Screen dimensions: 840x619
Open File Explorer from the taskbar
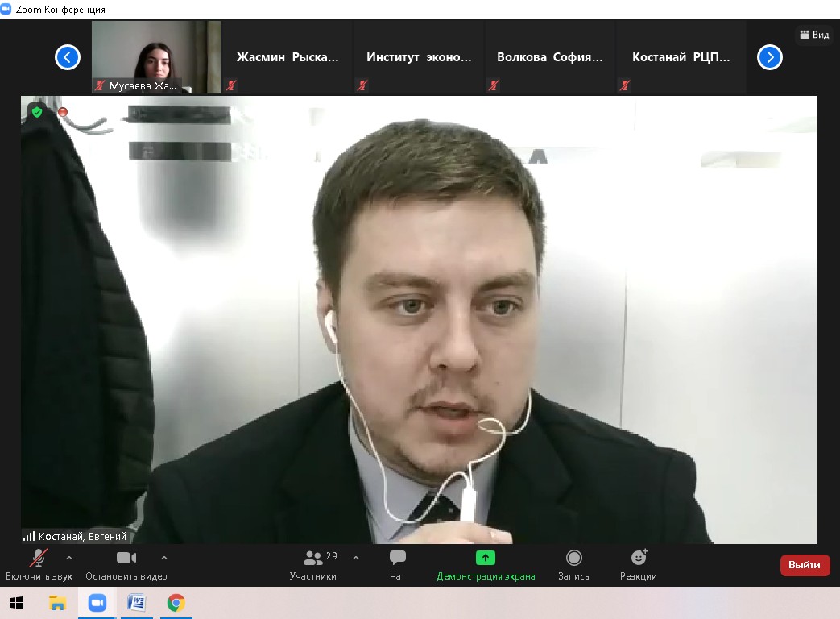click(57, 603)
